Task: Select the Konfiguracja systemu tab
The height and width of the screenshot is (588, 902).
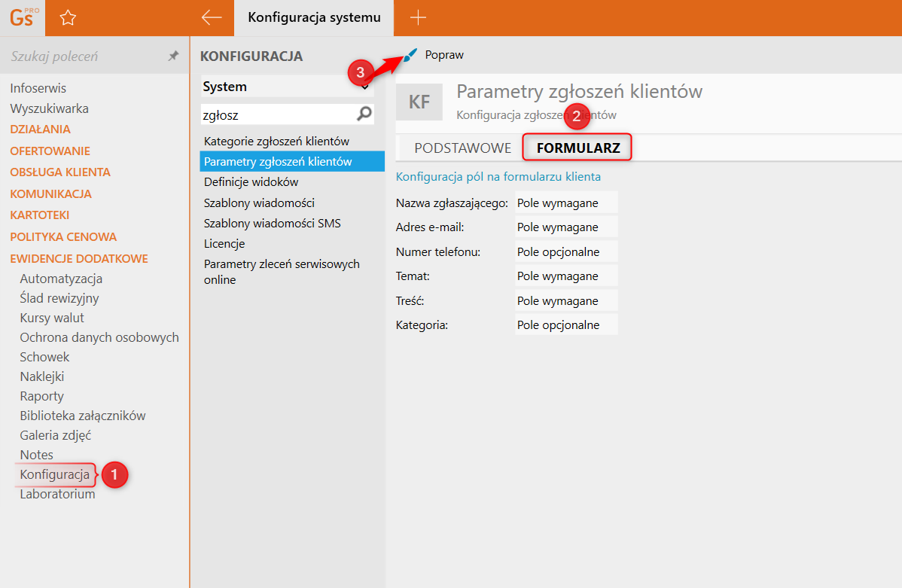Action: [x=314, y=18]
